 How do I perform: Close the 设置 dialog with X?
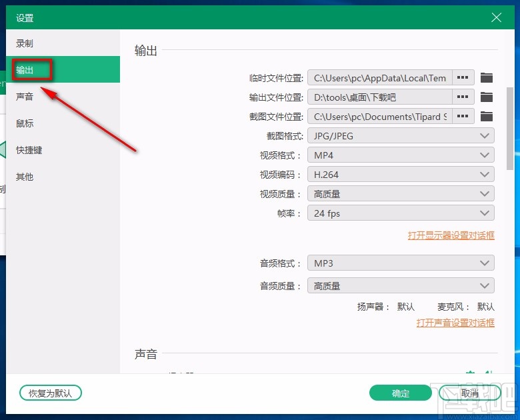tap(496, 17)
